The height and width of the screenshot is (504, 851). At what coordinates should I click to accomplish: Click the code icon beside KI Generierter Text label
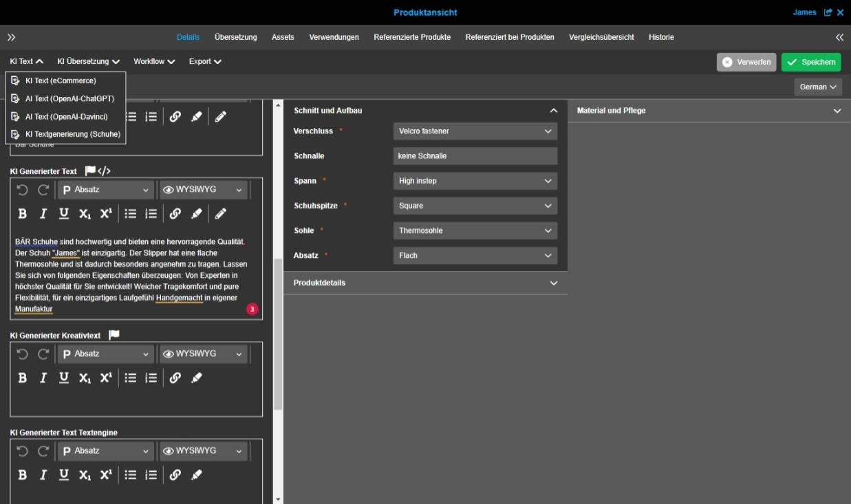point(104,171)
